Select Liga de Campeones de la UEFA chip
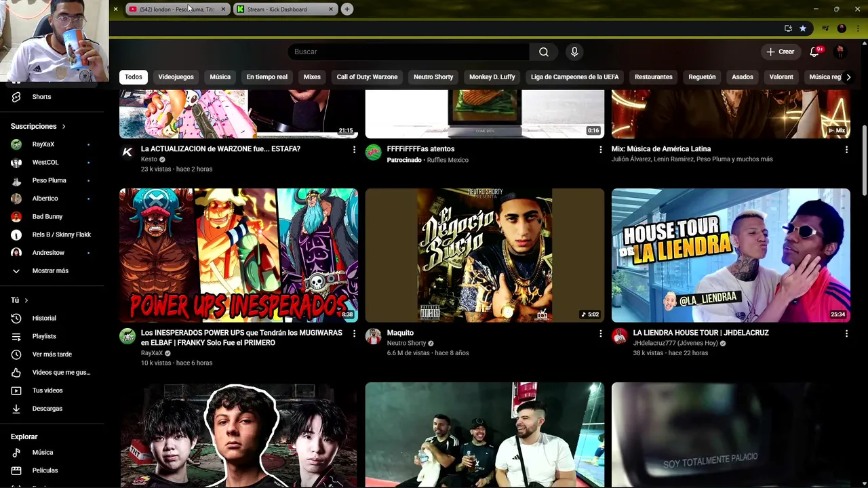868x488 pixels. pyautogui.click(x=575, y=77)
